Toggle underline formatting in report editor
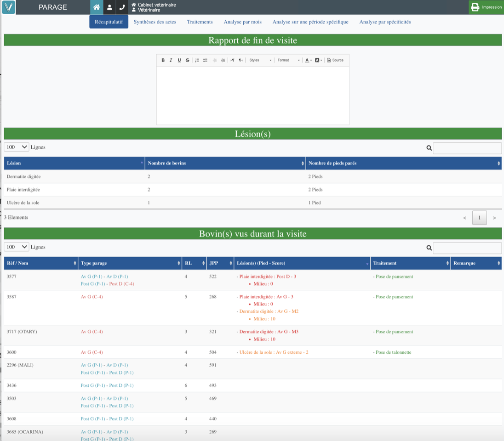 click(x=179, y=60)
